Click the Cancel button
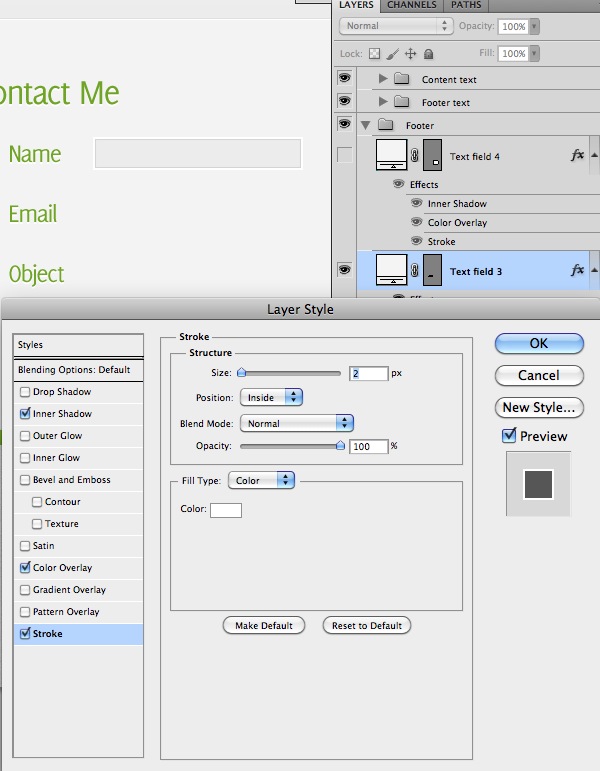 [539, 375]
